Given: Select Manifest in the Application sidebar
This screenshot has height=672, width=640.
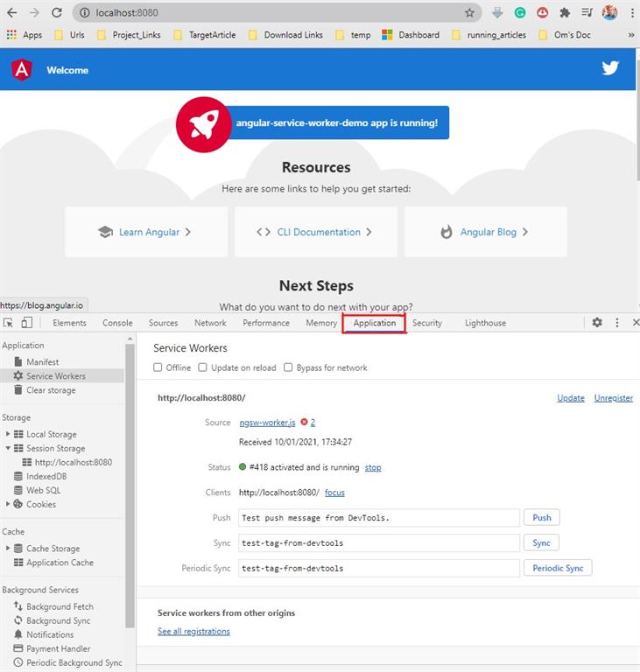Looking at the screenshot, I should point(42,362).
